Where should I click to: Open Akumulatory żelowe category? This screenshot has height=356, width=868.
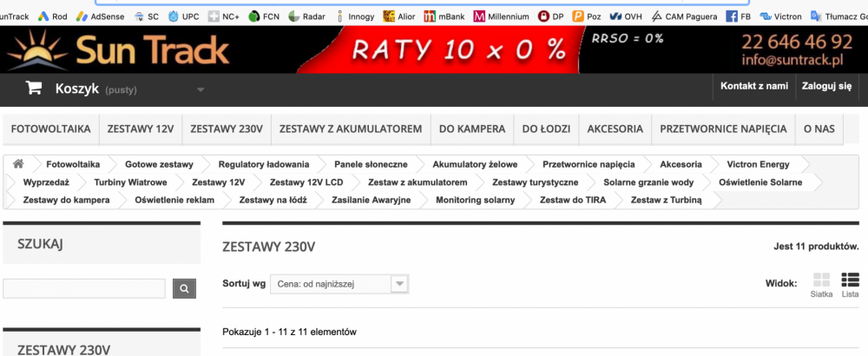[x=475, y=164]
